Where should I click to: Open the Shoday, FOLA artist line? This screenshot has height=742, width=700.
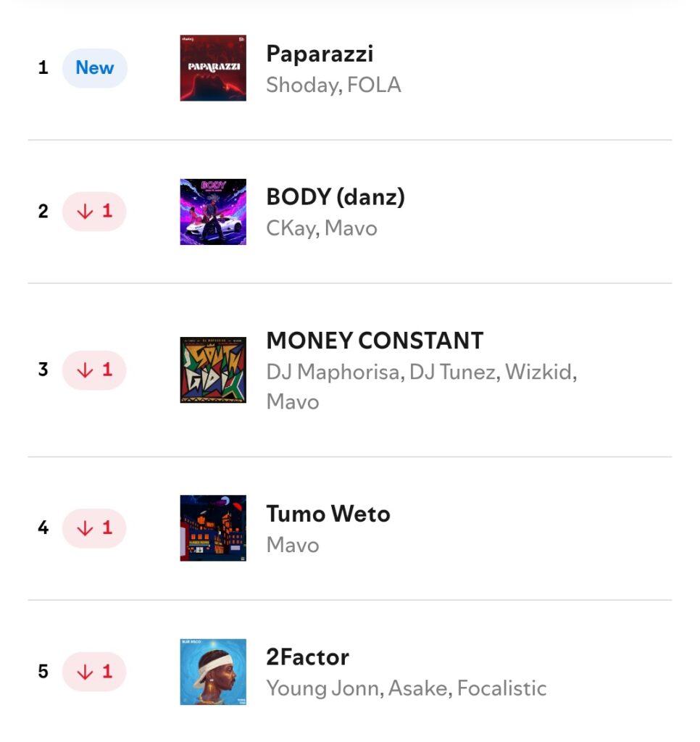pos(333,85)
